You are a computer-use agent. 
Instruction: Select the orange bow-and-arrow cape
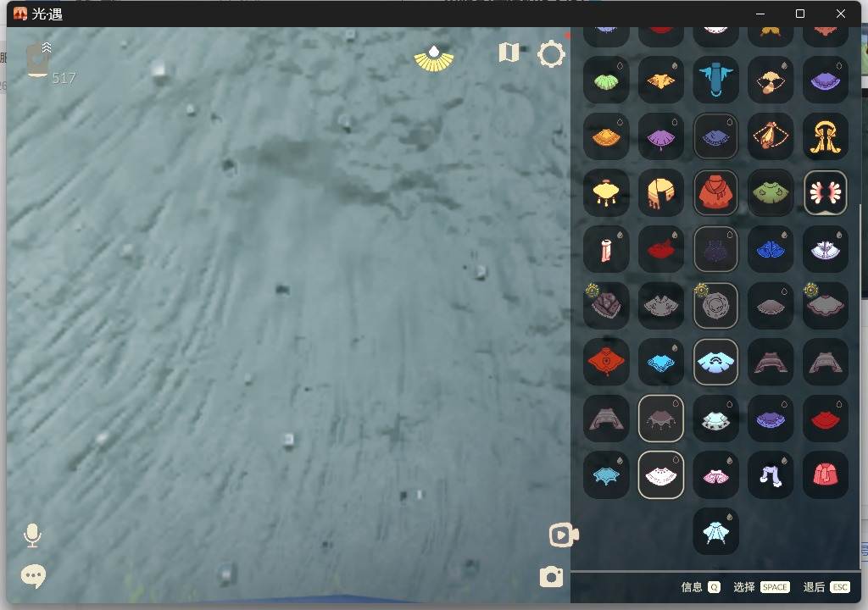click(770, 80)
